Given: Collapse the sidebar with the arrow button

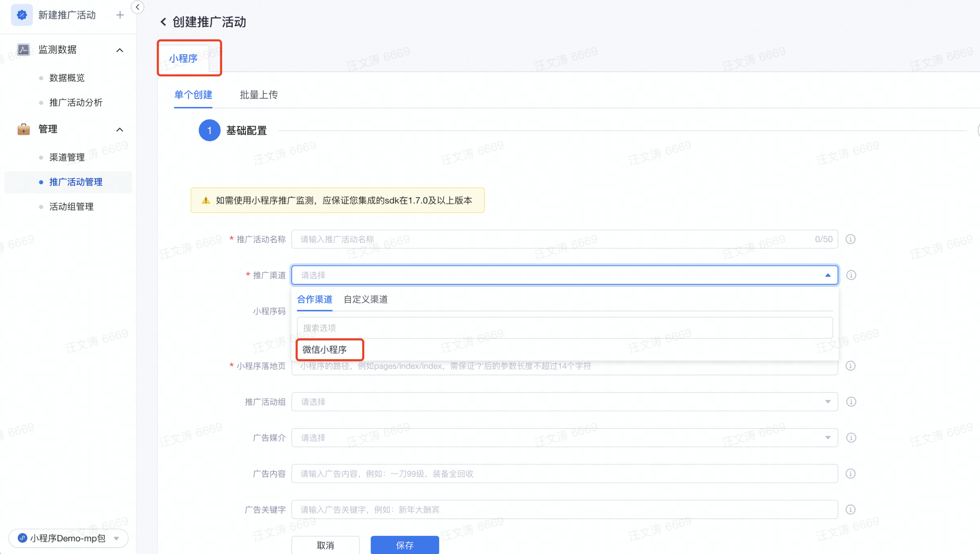Looking at the screenshot, I should point(138,7).
